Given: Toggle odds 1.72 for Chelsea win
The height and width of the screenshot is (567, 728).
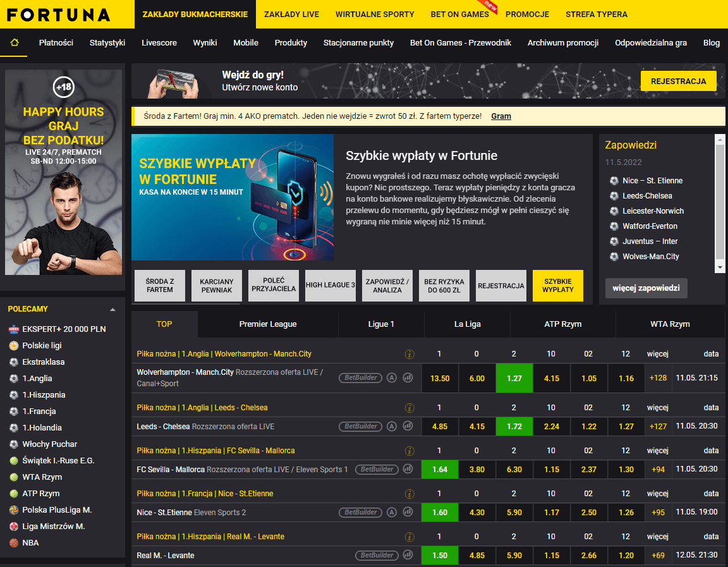Looking at the screenshot, I should [x=514, y=426].
